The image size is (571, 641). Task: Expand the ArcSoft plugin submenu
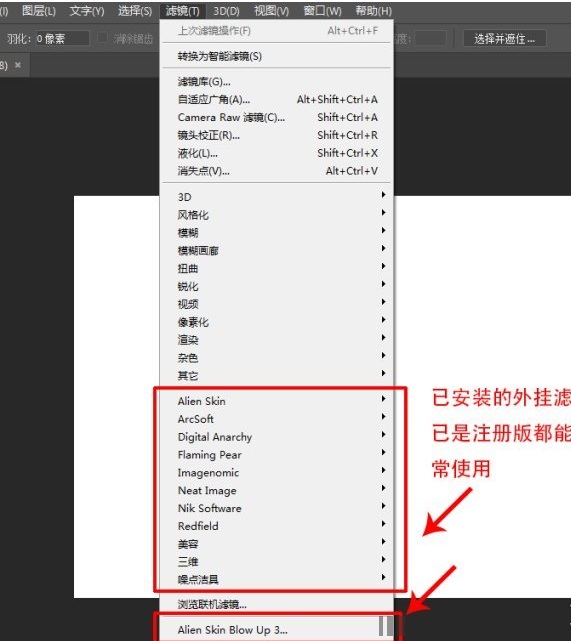[277, 419]
